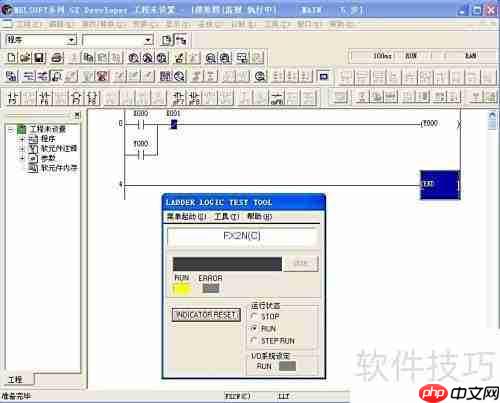Select the STOP radio button
Viewport: 500px width, 403px height.
pyautogui.click(x=254, y=316)
